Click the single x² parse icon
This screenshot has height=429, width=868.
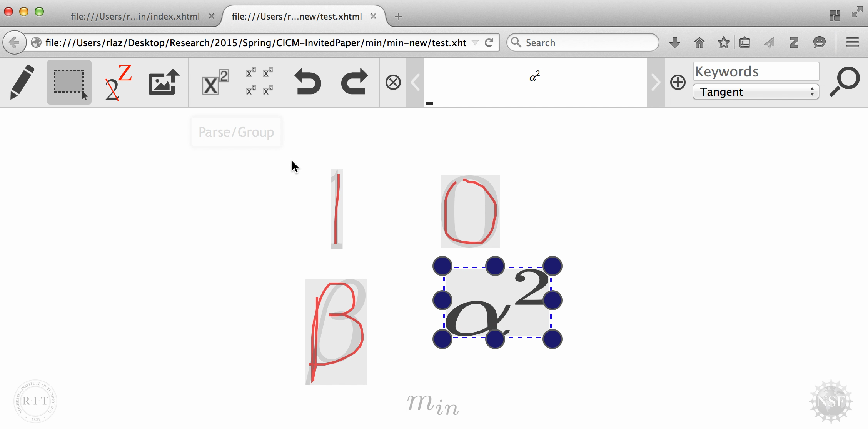point(215,82)
